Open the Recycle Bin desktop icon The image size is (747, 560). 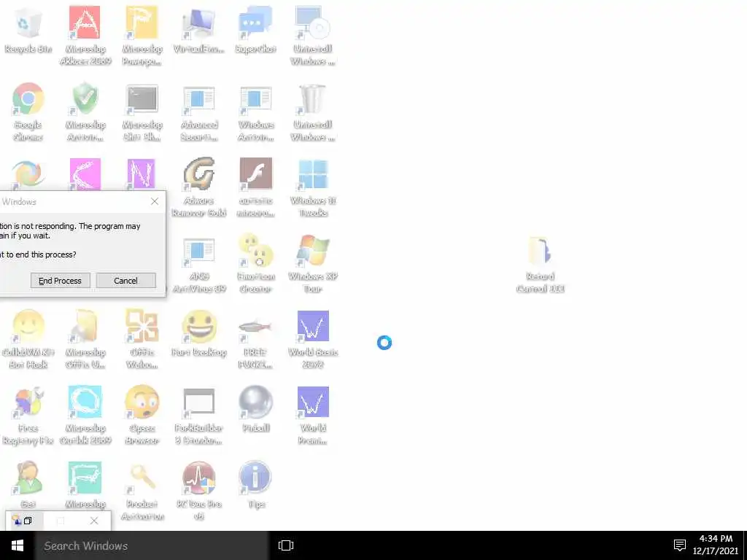point(28,29)
